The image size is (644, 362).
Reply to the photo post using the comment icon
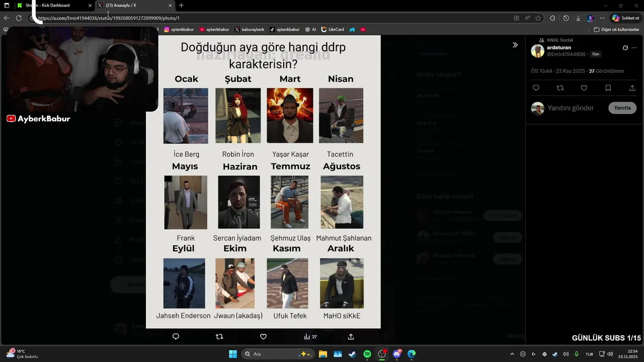click(176, 336)
